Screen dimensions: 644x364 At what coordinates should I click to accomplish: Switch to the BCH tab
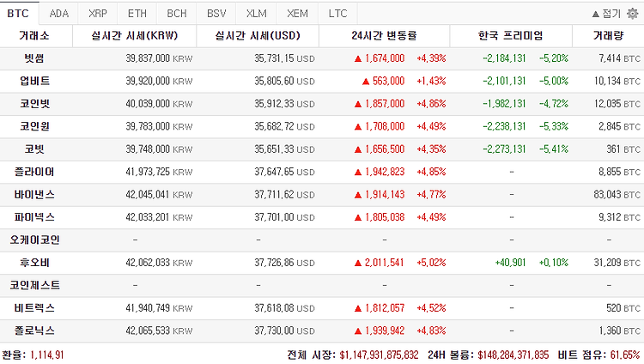[177, 14]
